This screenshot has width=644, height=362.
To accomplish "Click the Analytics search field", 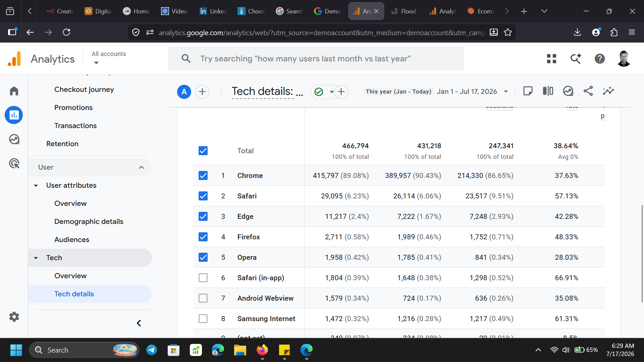I will click(316, 59).
